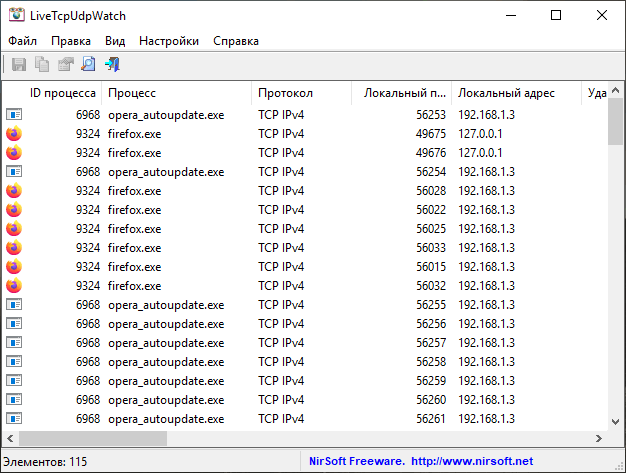Sort by ID процесса column header

pyautogui.click(x=52, y=93)
